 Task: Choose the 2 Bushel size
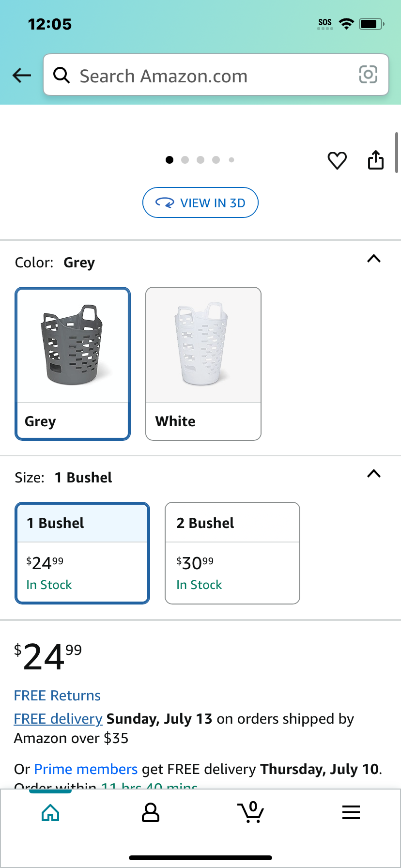(x=232, y=553)
